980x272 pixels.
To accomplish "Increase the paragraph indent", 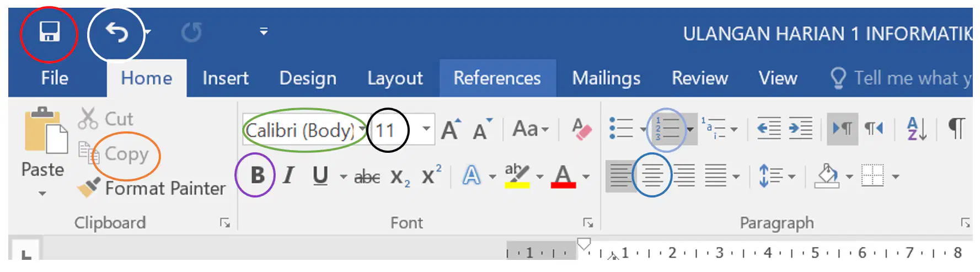I will (x=801, y=129).
